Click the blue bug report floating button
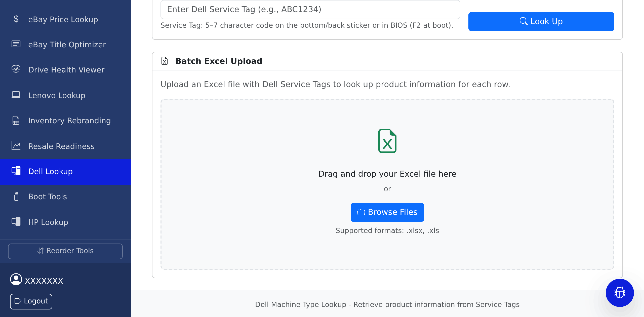 point(620,293)
